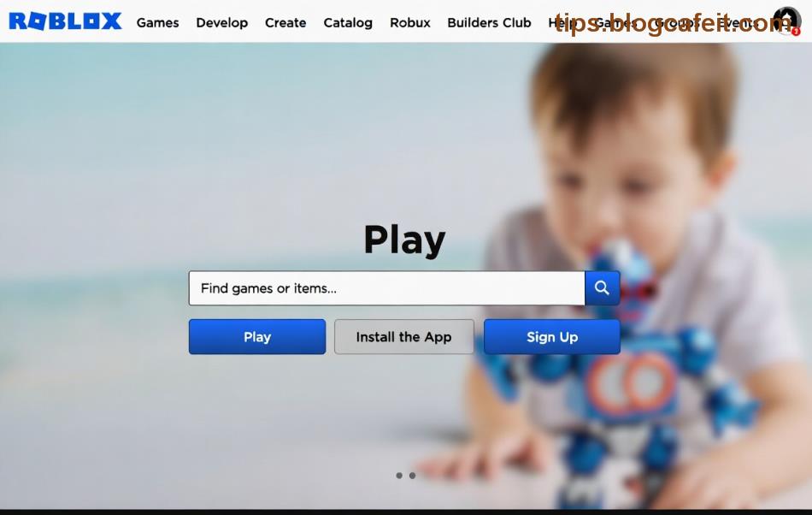The height and width of the screenshot is (515, 812).
Task: Open the Develop nav item
Action: [221, 23]
